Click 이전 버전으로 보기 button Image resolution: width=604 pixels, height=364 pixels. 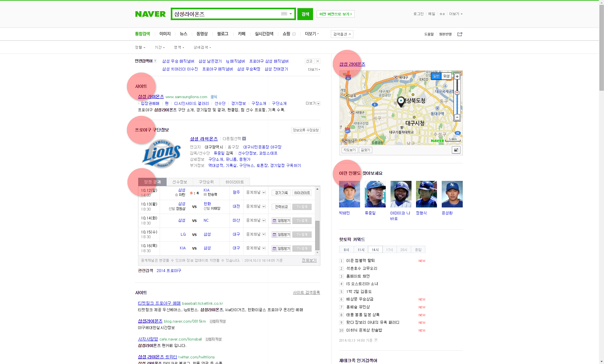(335, 14)
